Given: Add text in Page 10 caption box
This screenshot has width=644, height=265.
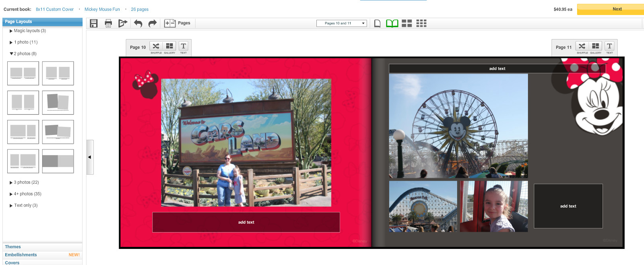Looking at the screenshot, I should 246,222.
